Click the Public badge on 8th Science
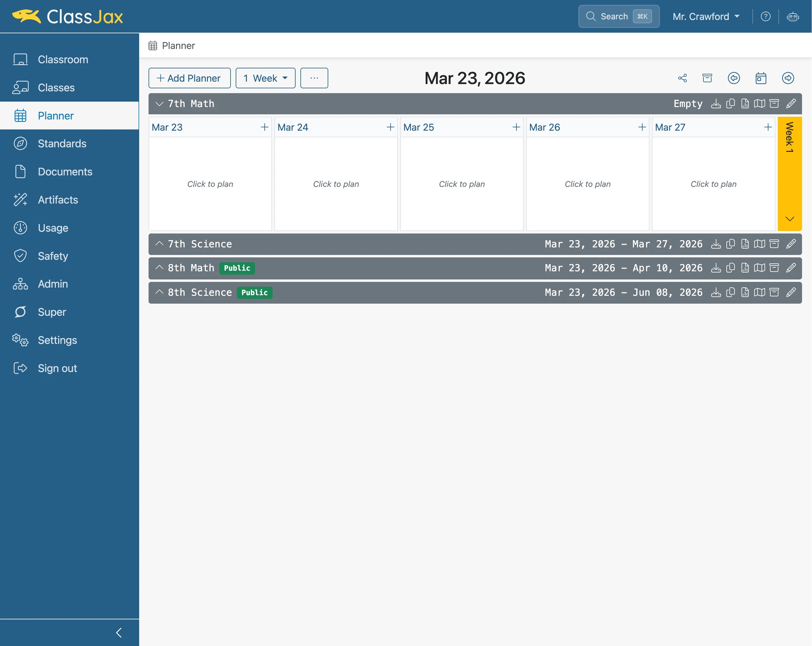Image resolution: width=812 pixels, height=646 pixels. (255, 292)
